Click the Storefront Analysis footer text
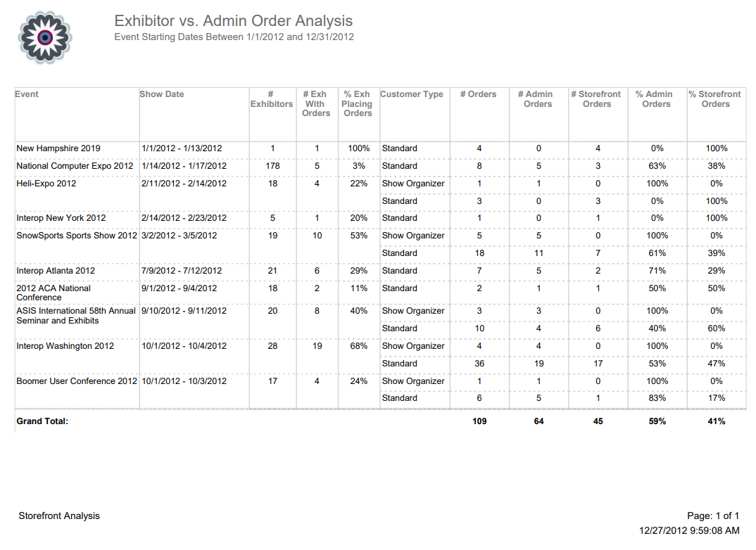 point(59,516)
